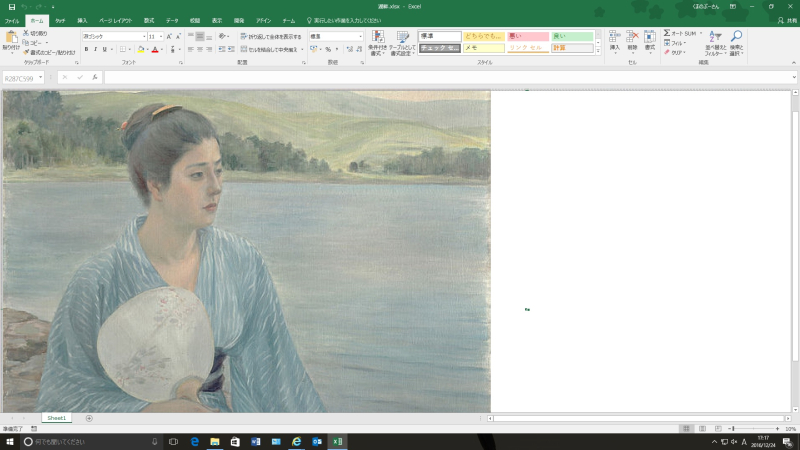Open Conditional Formatting
This screenshot has width=800, height=450.
(378, 43)
